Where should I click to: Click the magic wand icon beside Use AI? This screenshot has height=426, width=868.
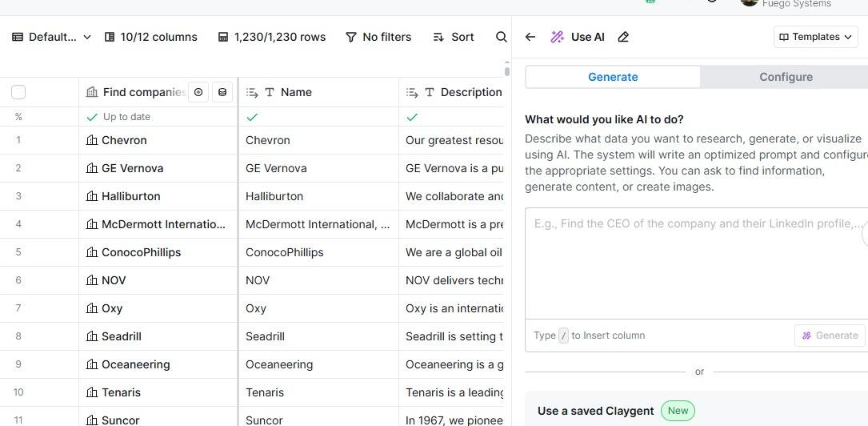557,37
